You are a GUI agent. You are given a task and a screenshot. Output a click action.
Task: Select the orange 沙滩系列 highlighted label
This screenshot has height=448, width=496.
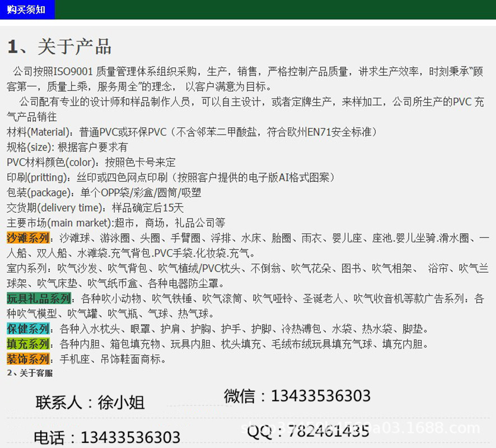pos(29,238)
